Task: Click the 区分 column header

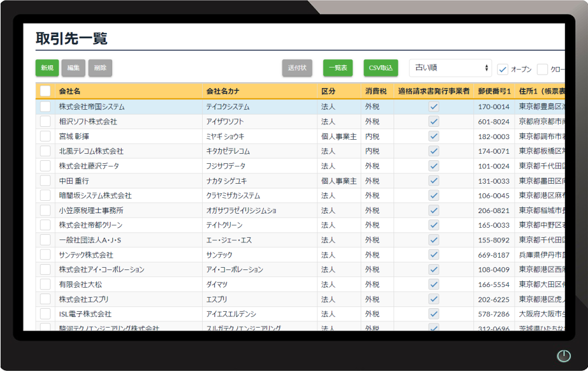Action: point(328,91)
